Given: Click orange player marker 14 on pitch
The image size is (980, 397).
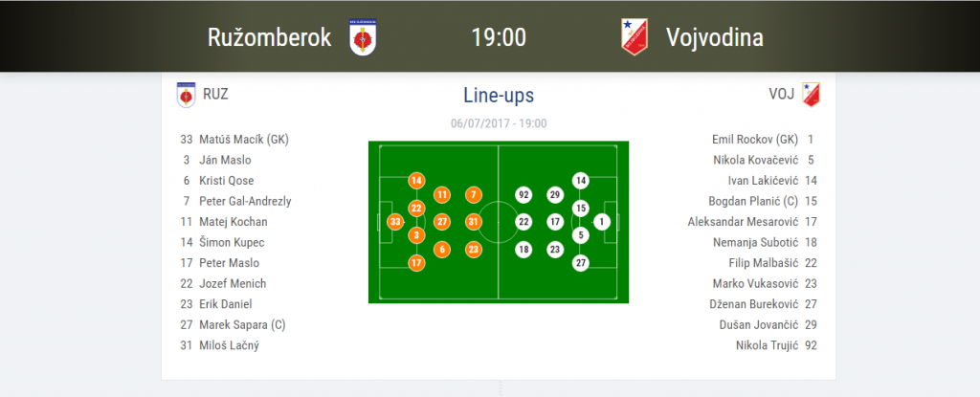Looking at the screenshot, I should click(x=416, y=181).
